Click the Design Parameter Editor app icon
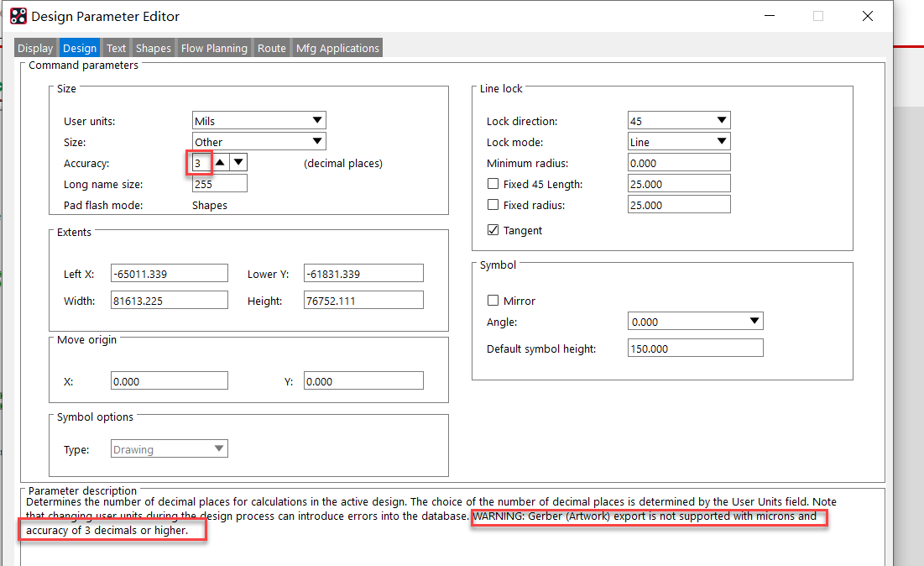This screenshot has height=566, width=924. click(x=18, y=16)
